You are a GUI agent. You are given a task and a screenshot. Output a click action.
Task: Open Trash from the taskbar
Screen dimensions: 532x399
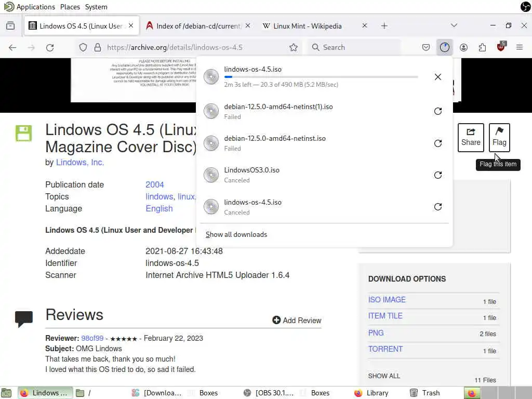(x=425, y=393)
